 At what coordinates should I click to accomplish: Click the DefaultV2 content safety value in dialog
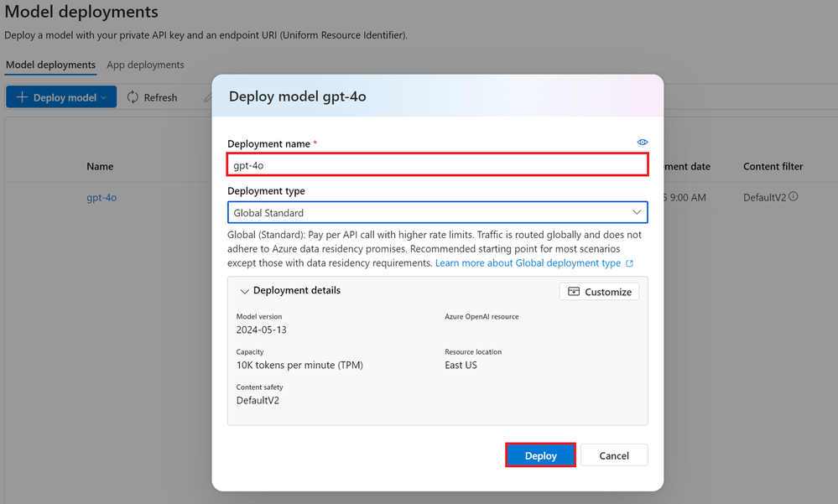(x=258, y=400)
